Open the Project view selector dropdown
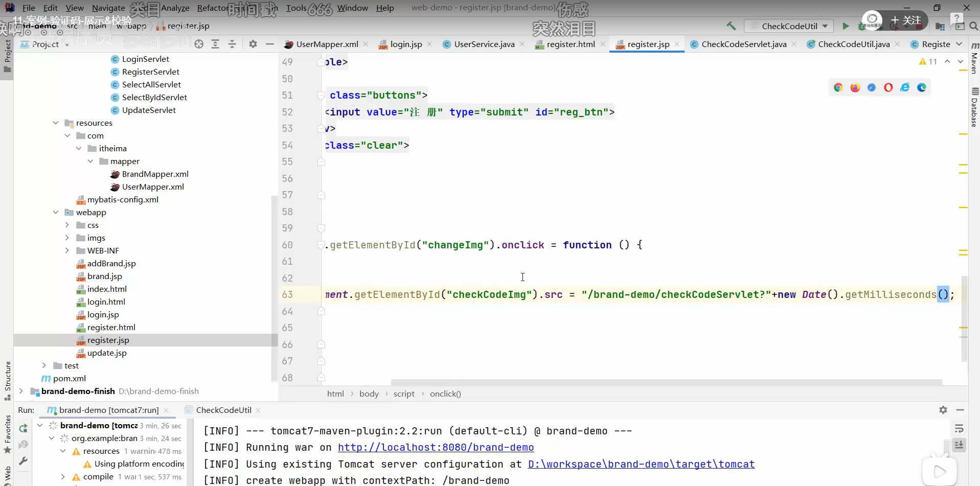980x486 pixels. [x=44, y=44]
